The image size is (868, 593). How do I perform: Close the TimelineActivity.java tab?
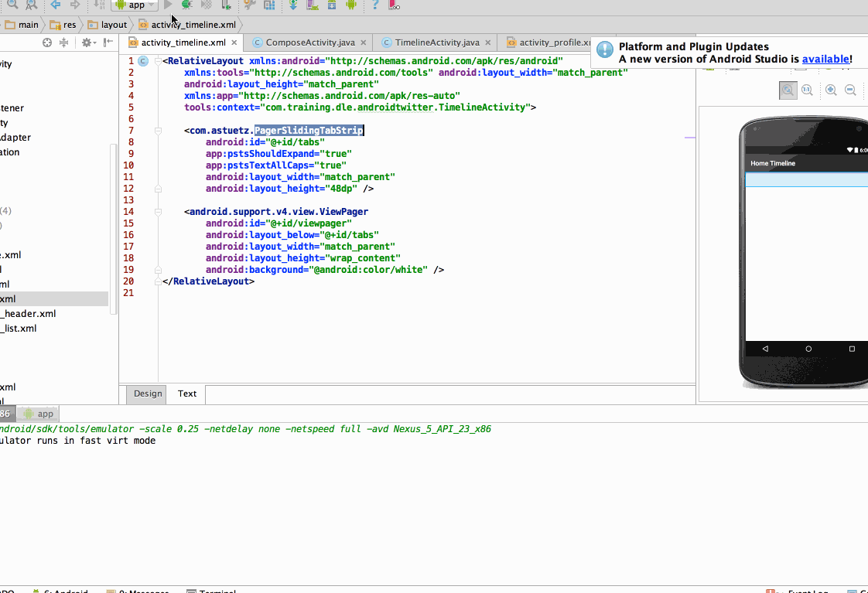[x=487, y=43]
